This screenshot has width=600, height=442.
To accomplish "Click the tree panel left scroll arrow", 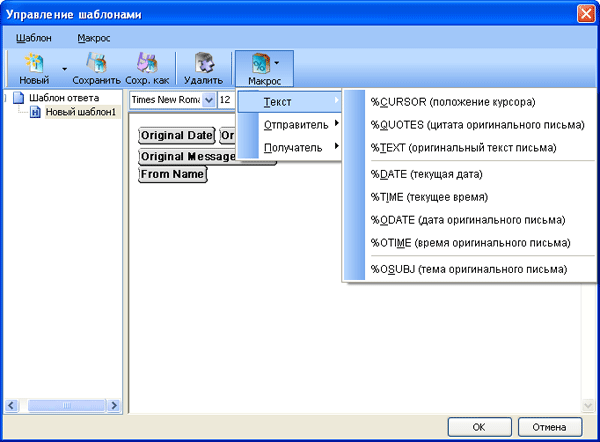I will [11, 405].
